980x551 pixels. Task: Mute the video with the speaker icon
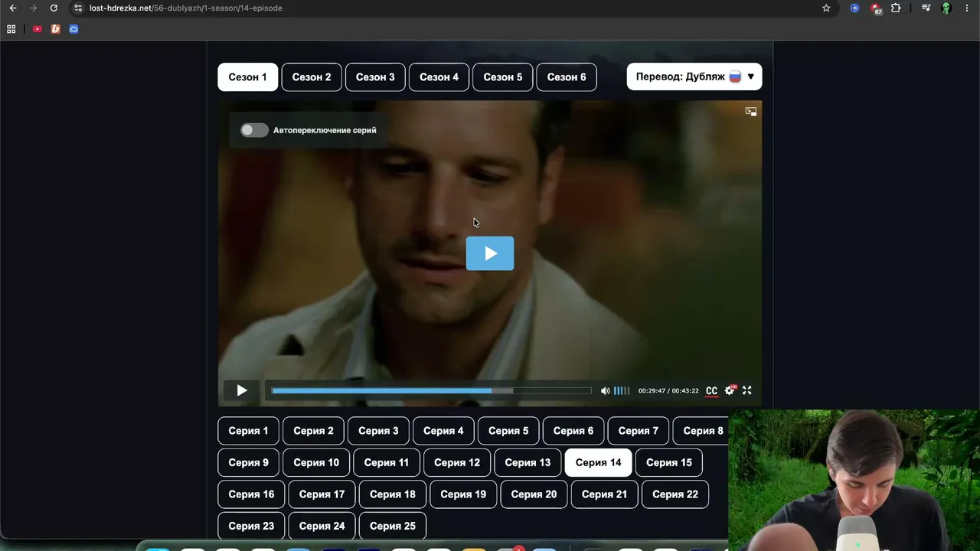click(605, 390)
